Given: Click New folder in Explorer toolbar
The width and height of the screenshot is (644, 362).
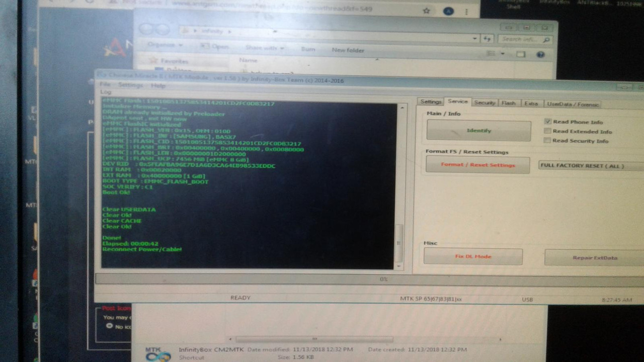Looking at the screenshot, I should coord(348,50).
